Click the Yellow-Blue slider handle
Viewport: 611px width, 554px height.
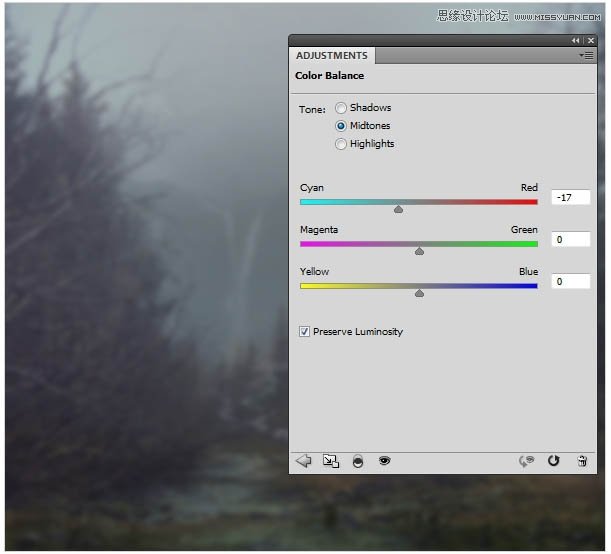[419, 293]
